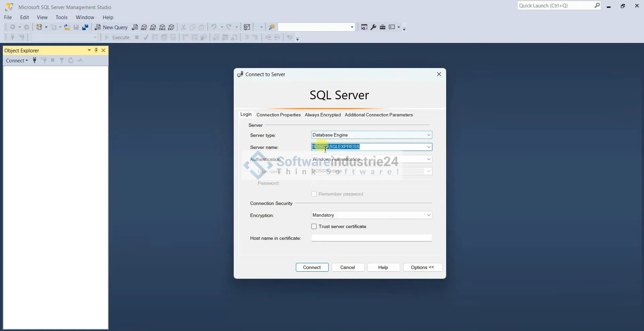Open Connect dropdown in Object Explorer
The height and width of the screenshot is (331, 644).
pos(17,61)
